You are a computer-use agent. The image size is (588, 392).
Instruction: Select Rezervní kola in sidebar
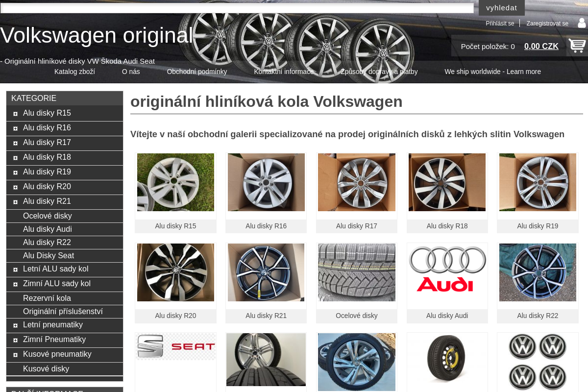click(x=47, y=298)
